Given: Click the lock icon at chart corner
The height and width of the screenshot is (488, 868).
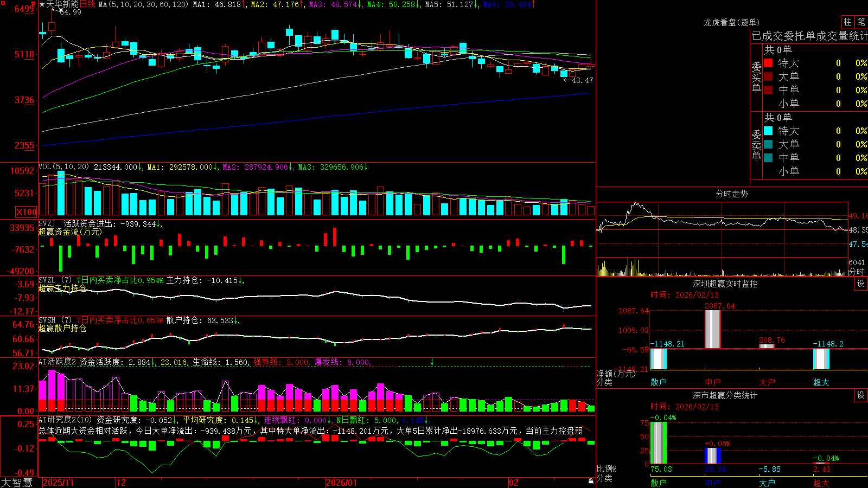Looking at the screenshot, I should 591,481.
